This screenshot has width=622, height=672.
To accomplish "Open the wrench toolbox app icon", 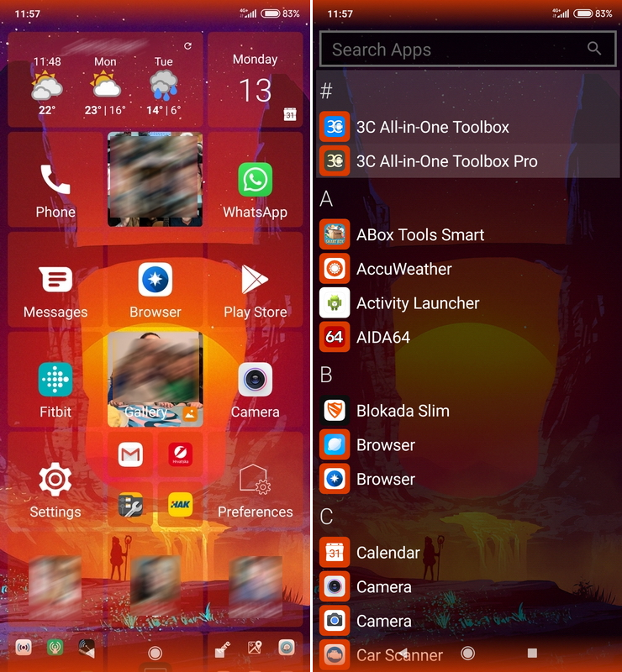I will click(x=130, y=505).
